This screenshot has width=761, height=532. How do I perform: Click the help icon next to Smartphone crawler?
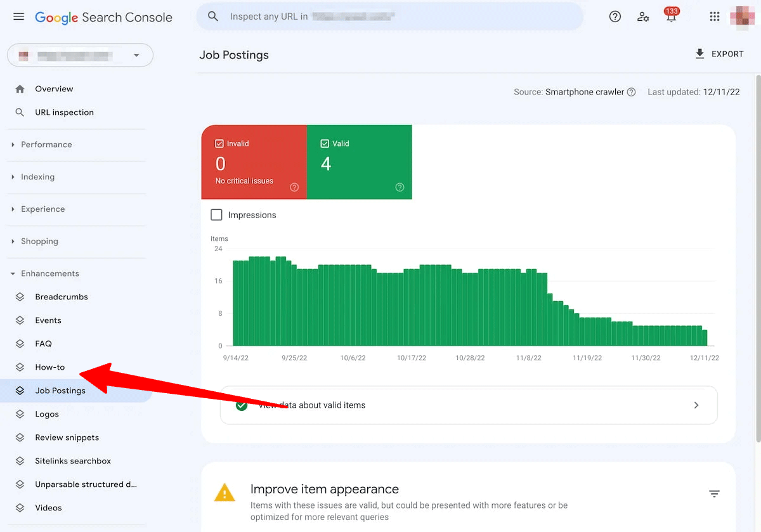click(x=632, y=92)
